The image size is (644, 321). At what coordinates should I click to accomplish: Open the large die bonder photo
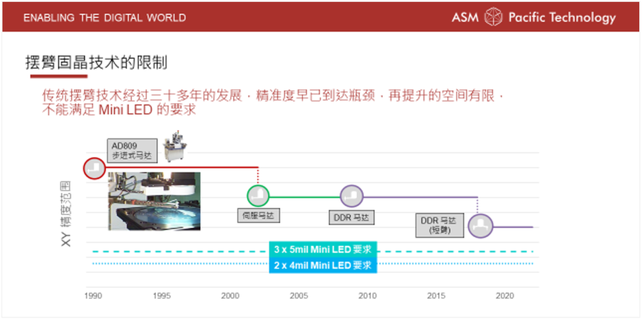(154, 201)
